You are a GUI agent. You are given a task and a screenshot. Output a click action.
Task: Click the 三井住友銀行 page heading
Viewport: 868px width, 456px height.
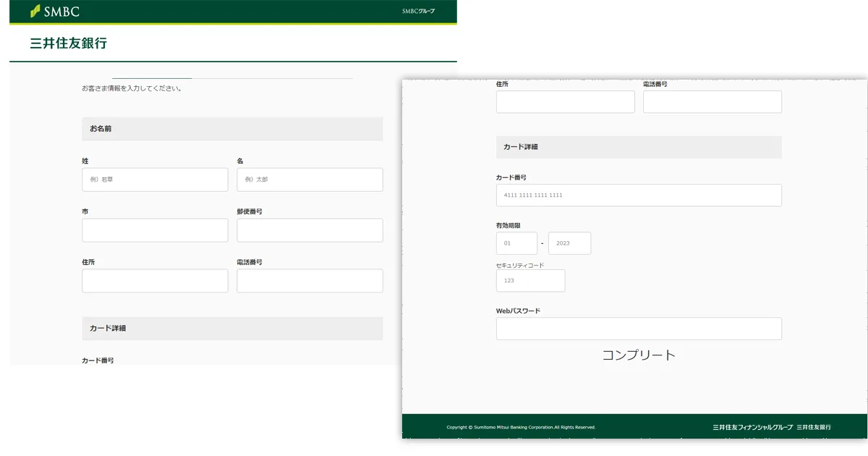click(x=69, y=43)
